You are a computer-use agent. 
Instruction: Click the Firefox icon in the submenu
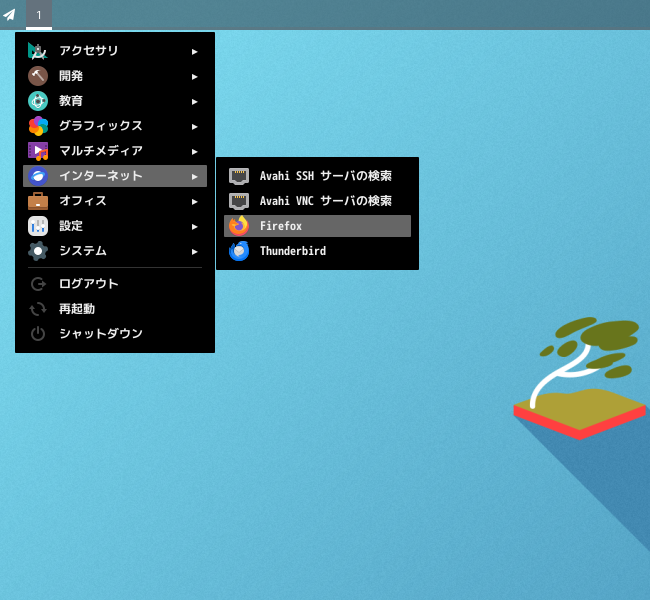pyautogui.click(x=239, y=226)
